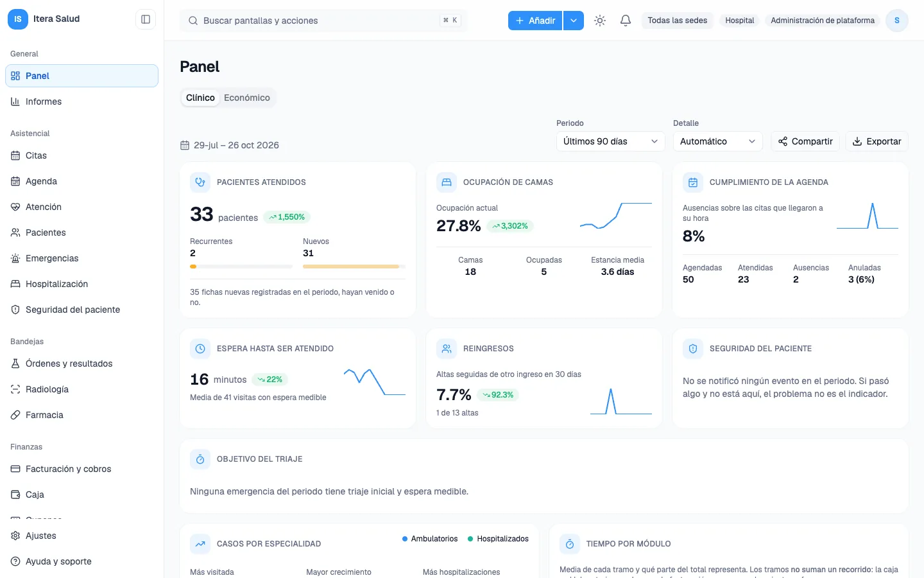Click the calendar icon beside the date range
The height and width of the screenshot is (578, 924).
point(185,145)
